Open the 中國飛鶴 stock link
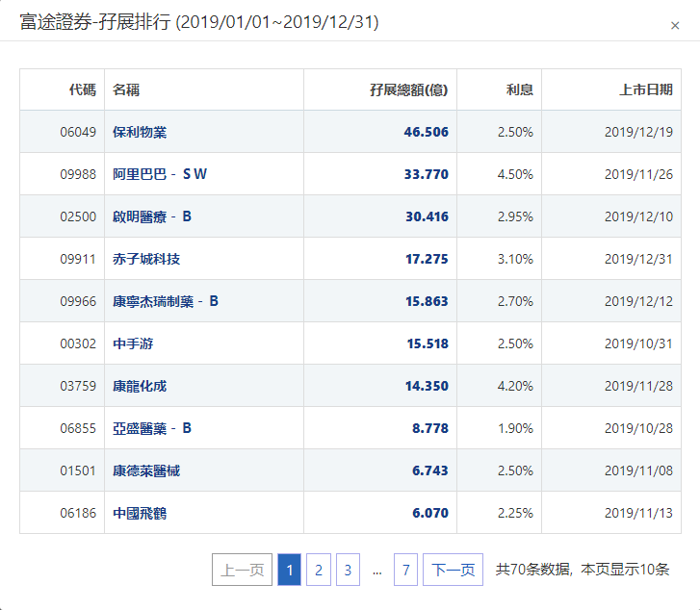Viewport: 700px width, 610px height. pos(140,513)
